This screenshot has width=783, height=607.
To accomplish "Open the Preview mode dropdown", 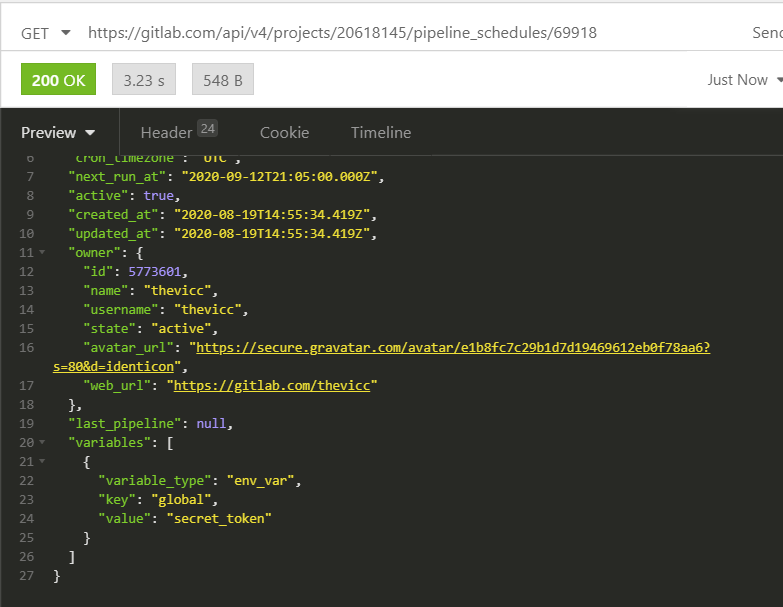I will click(58, 132).
